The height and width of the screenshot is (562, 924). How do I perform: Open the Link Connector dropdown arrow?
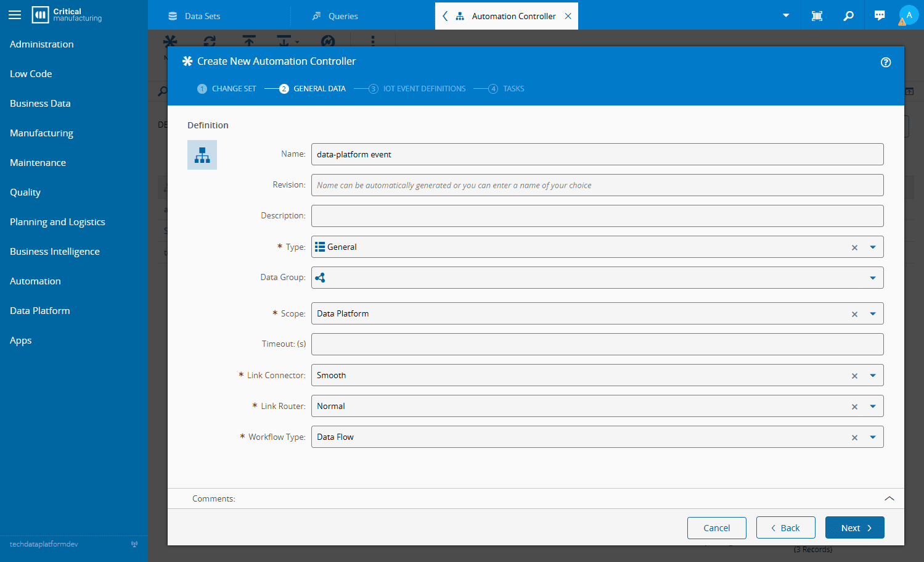click(873, 376)
